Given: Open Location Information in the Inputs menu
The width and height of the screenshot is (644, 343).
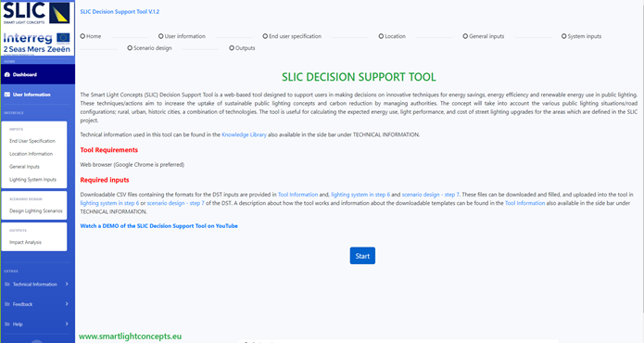Looking at the screenshot, I should coord(32,154).
